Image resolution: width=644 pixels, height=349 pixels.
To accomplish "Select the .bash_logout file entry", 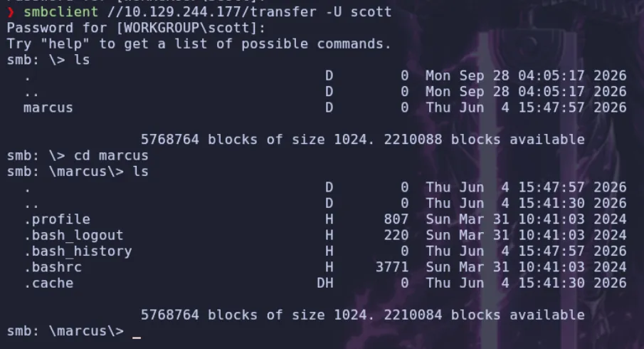I will pyautogui.click(x=73, y=235).
